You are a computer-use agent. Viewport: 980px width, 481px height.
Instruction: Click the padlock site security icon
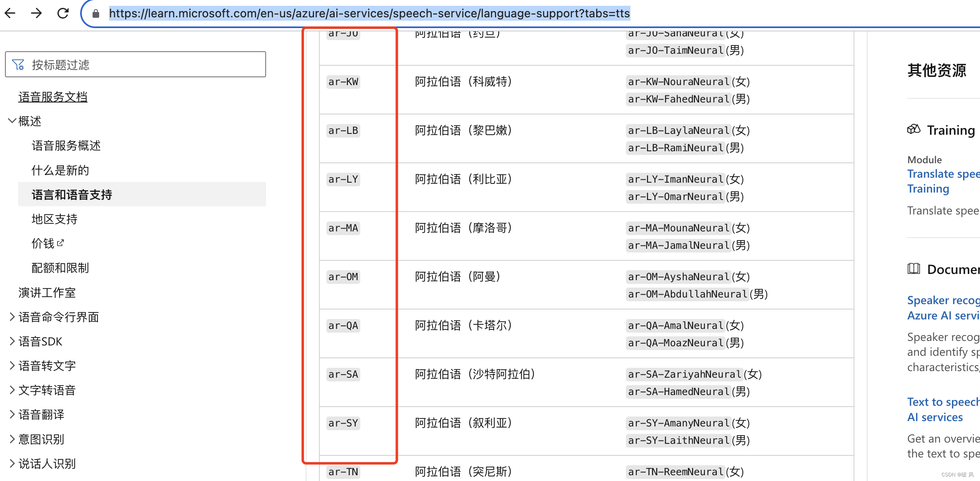pos(96,14)
